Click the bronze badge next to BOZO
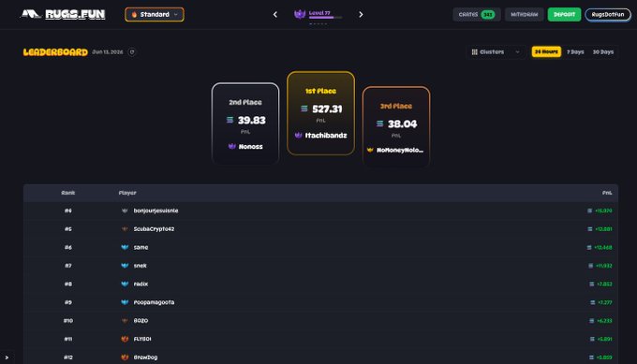This screenshot has height=364, width=637. click(125, 321)
